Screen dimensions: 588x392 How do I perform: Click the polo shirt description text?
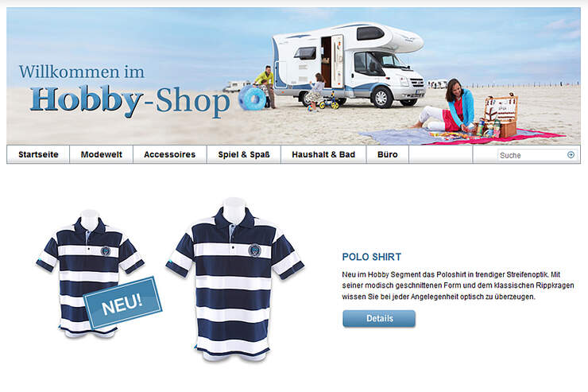tap(458, 285)
